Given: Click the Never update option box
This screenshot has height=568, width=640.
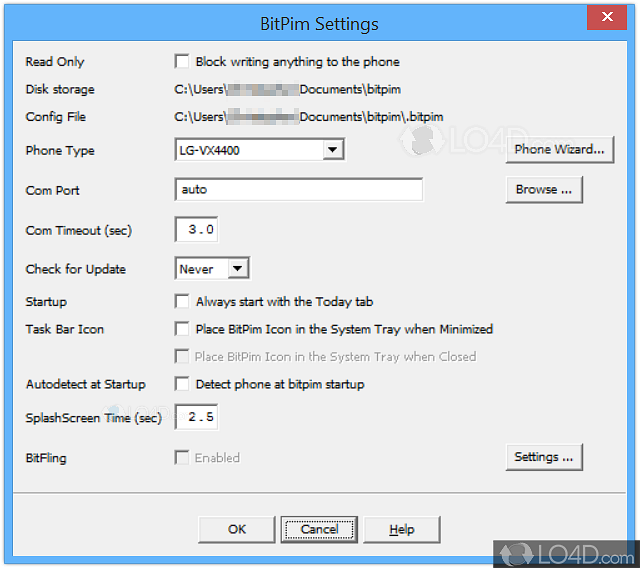Looking at the screenshot, I should click(201, 268).
